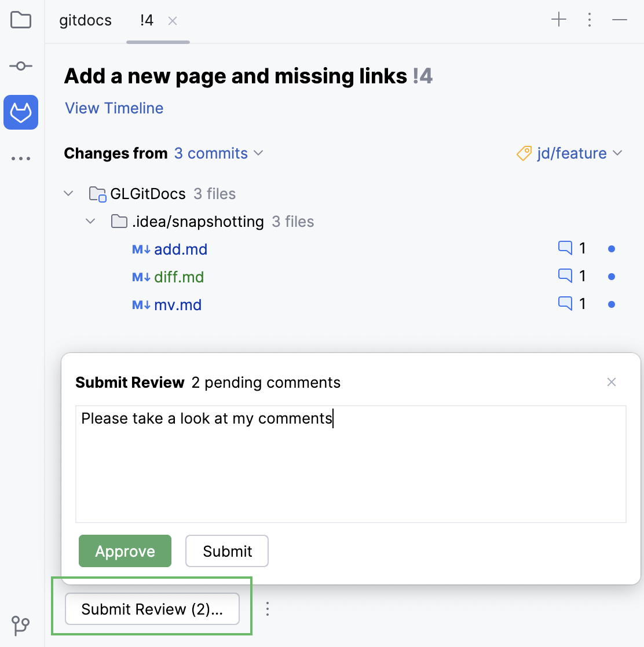Open options menu beside Submit Review button
The width and height of the screenshot is (644, 647).
point(267,609)
